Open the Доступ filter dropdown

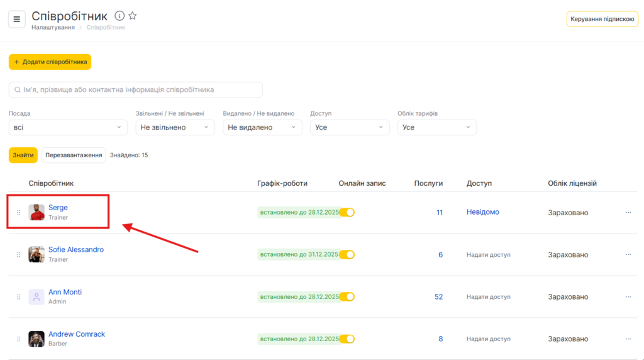(x=350, y=127)
